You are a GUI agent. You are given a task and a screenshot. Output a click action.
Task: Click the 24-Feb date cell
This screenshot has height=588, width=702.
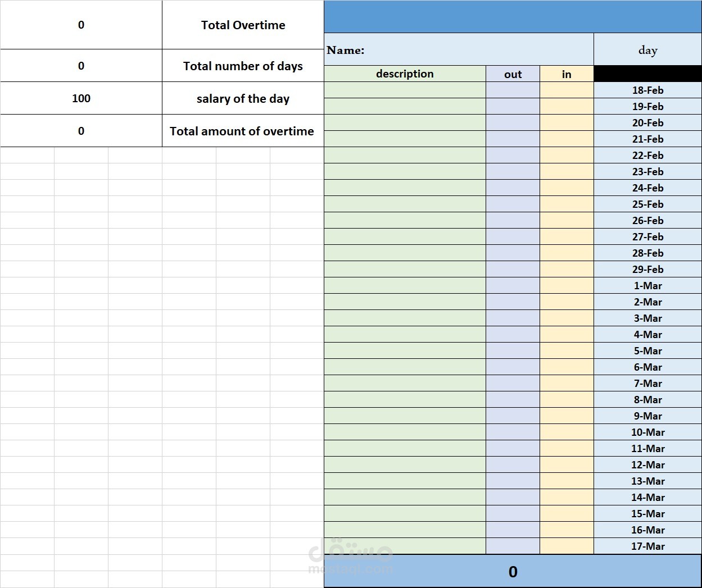(647, 188)
